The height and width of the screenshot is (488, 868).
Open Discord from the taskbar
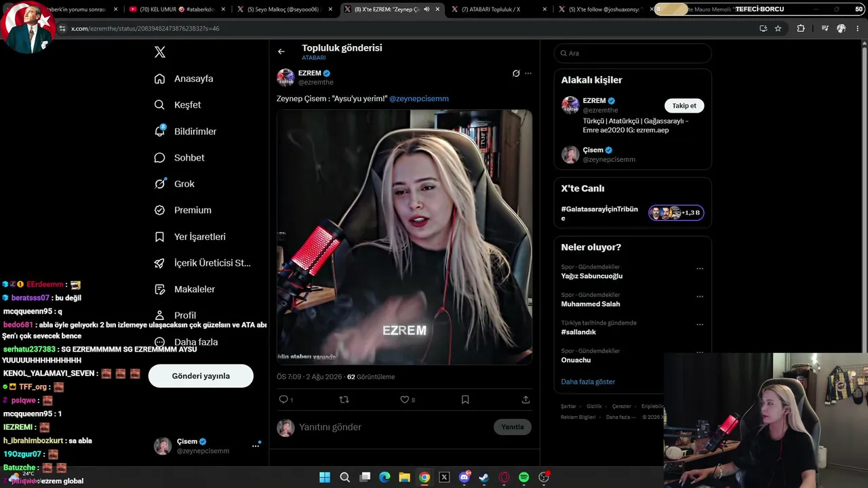click(465, 477)
